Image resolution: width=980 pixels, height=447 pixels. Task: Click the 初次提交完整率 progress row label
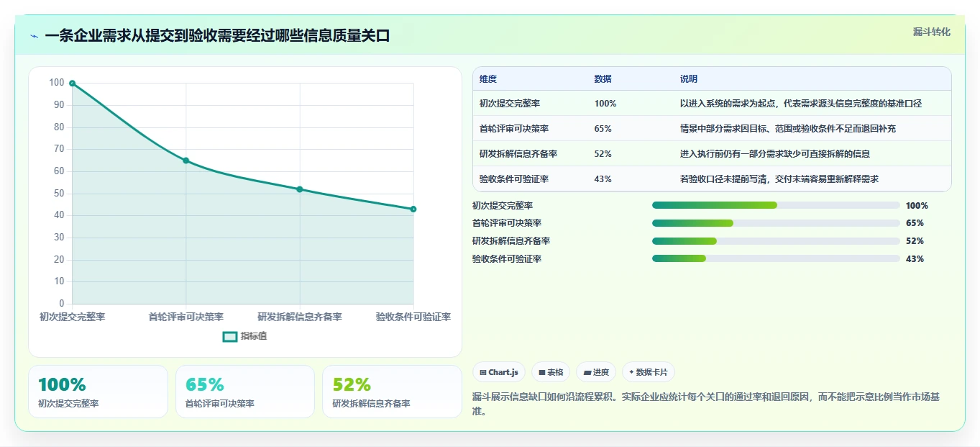click(503, 206)
